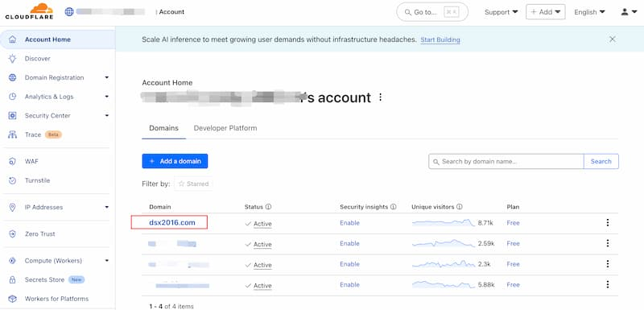
Task: Open the Secrets Store lock icon
Action: point(12,279)
